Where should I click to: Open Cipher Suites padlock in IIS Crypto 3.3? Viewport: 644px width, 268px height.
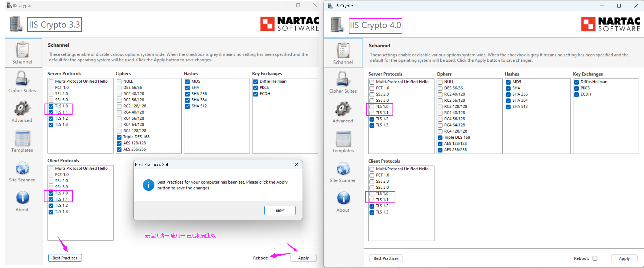[x=22, y=82]
